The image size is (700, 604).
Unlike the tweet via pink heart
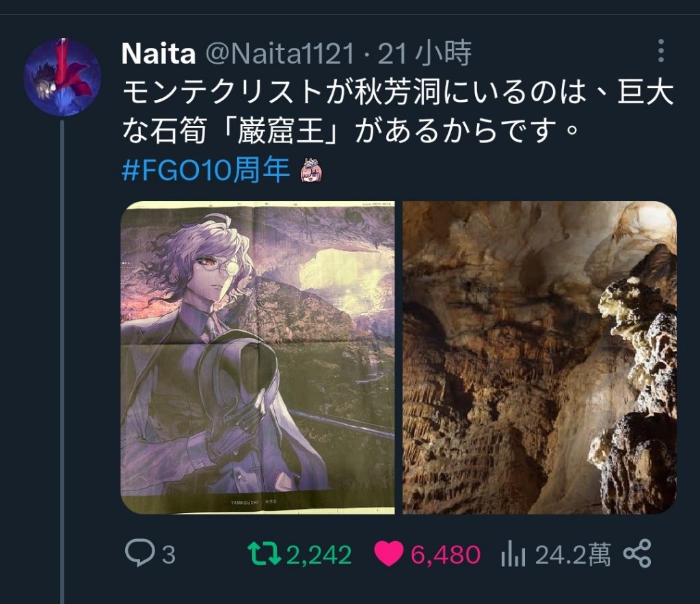pyautogui.click(x=389, y=554)
